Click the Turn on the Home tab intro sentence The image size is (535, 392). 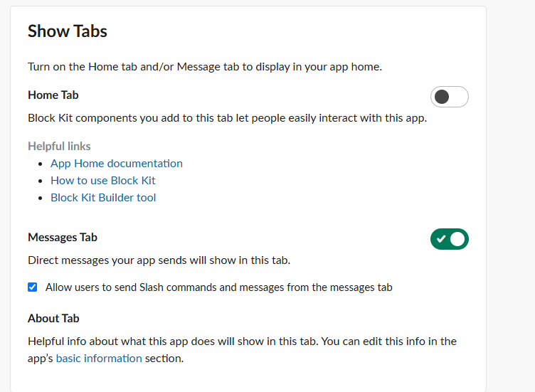coord(205,67)
